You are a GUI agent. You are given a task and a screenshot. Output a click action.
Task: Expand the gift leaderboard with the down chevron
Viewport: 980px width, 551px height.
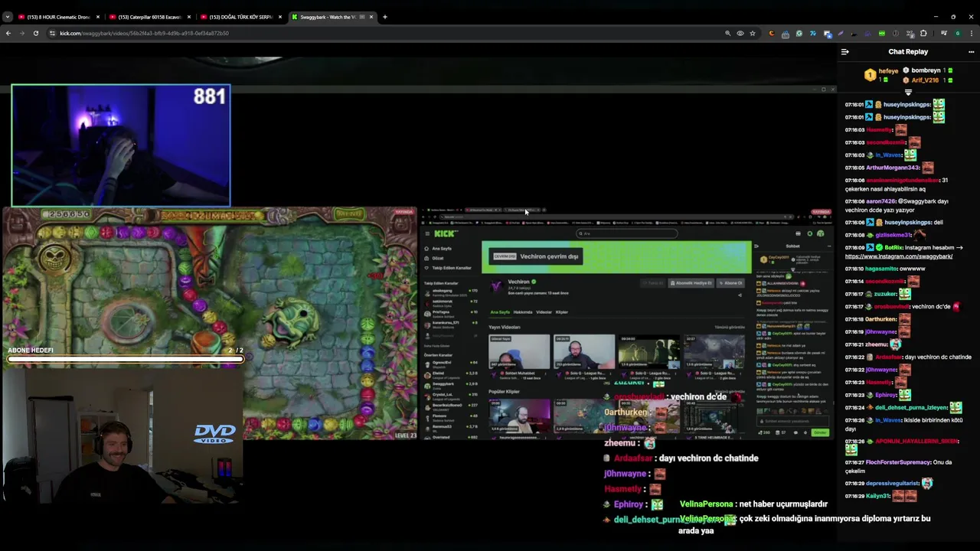click(908, 93)
